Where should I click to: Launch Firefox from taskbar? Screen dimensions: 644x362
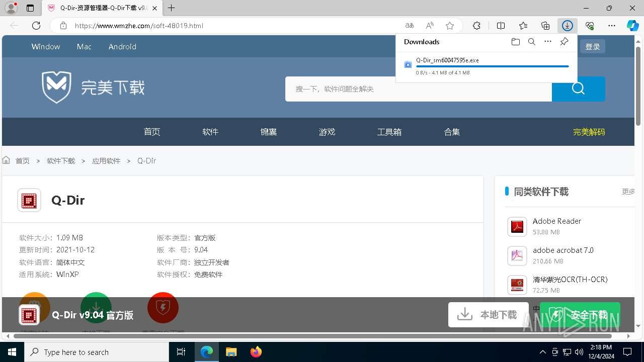click(256, 352)
